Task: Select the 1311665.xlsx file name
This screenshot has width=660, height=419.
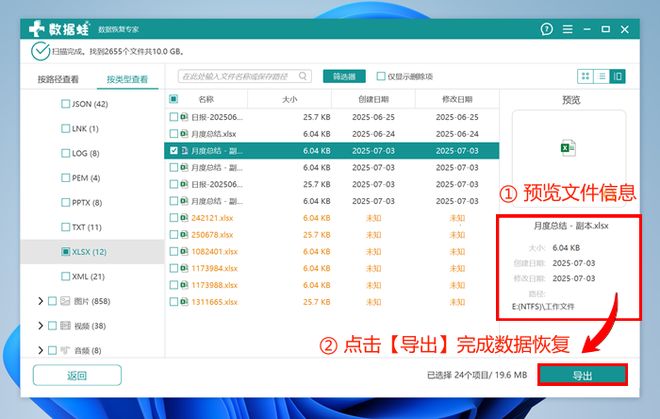Action: (214, 302)
